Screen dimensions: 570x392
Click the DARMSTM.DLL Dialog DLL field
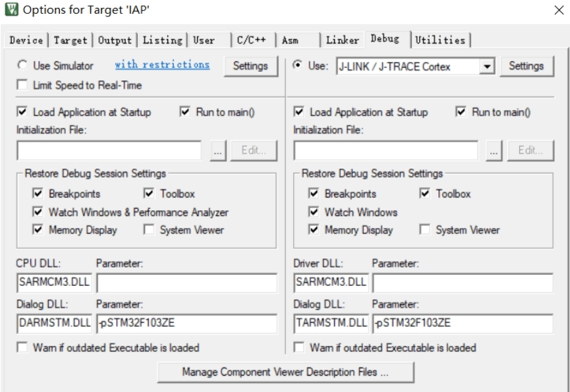(x=54, y=323)
